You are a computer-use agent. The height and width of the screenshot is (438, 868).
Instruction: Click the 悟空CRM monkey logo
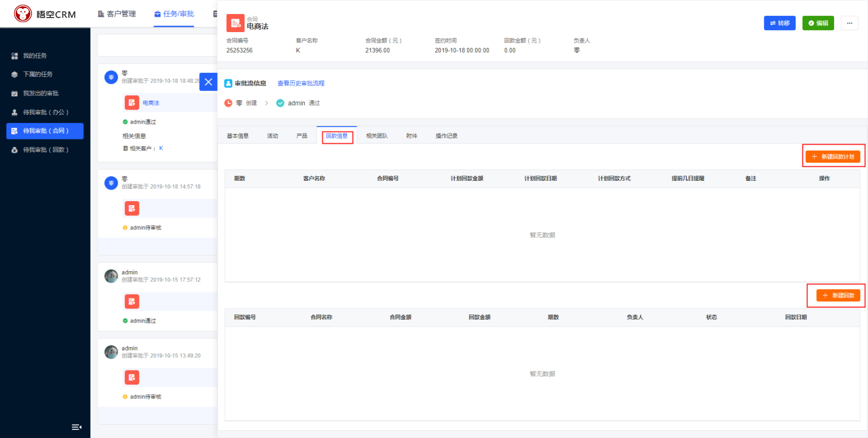[23, 13]
